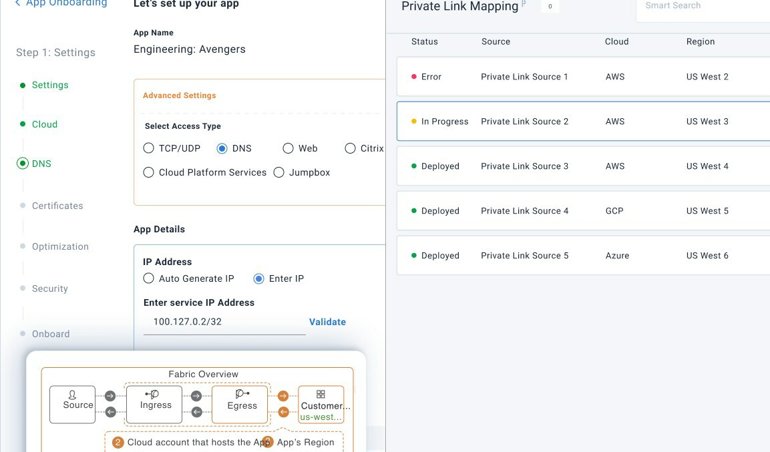Choose the Web access type radio button

288,148
